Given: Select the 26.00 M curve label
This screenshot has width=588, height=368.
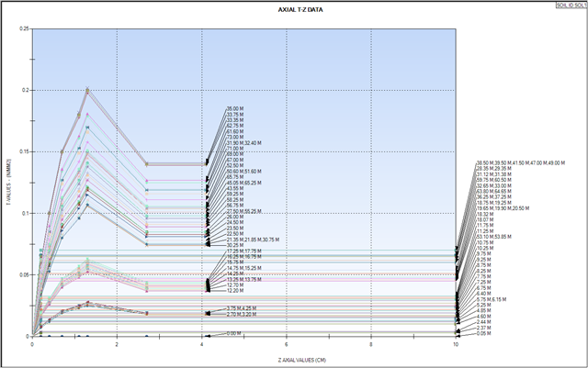Looking at the screenshot, I should point(235,217).
